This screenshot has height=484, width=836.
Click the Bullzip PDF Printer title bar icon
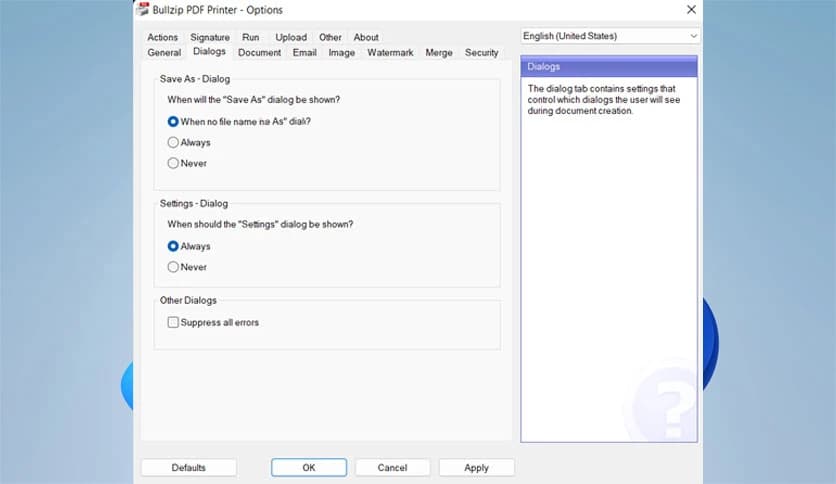(143, 10)
